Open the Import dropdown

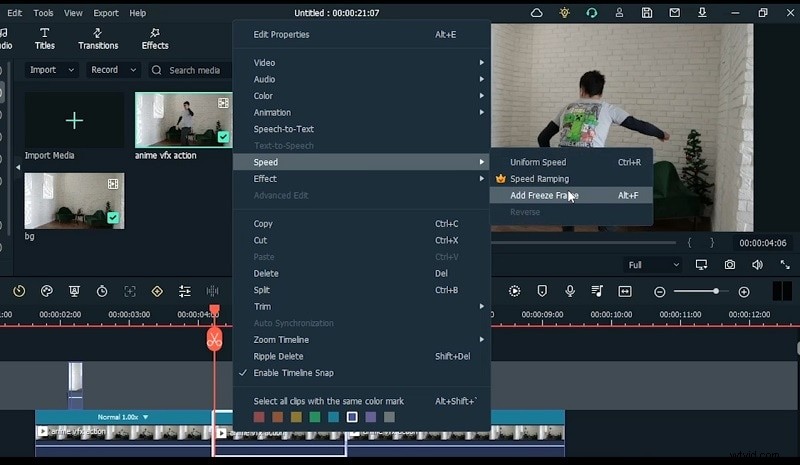tap(52, 70)
